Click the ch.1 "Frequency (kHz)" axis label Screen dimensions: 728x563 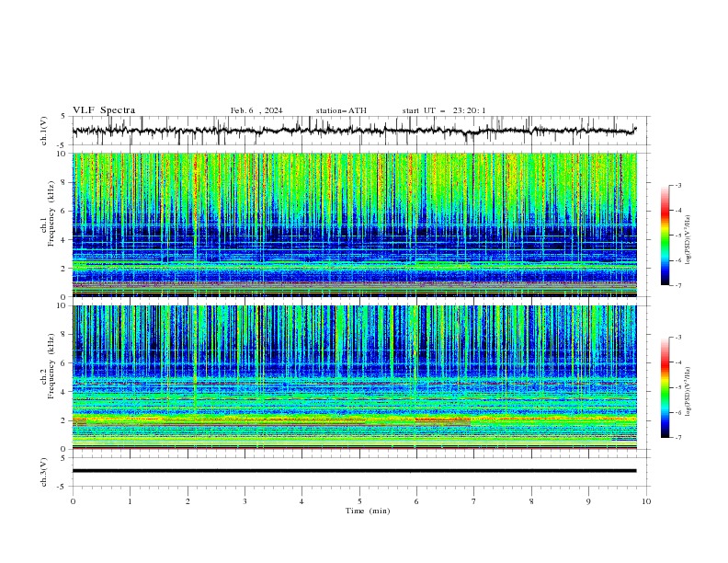pos(51,213)
